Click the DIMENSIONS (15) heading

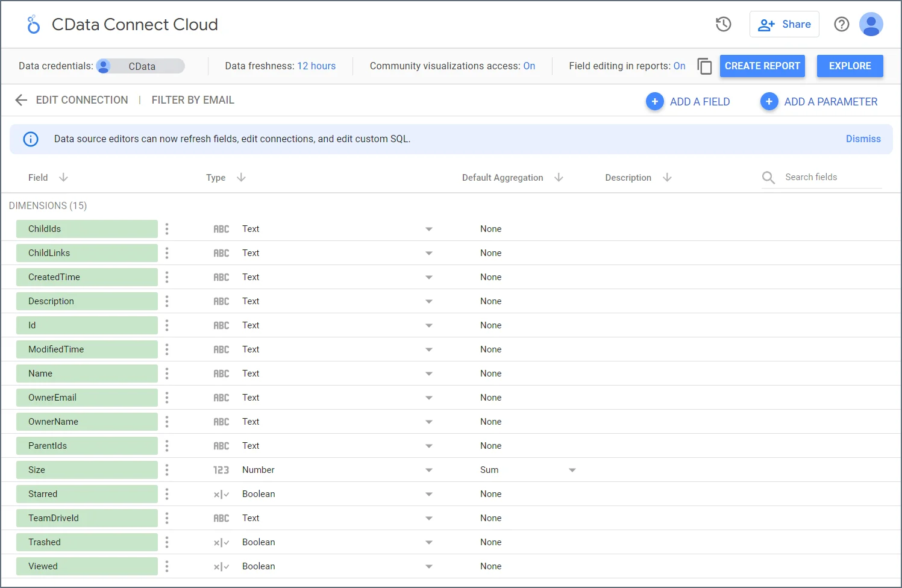pos(48,206)
